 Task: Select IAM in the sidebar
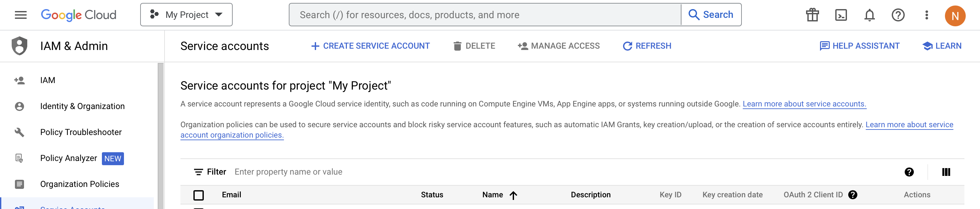pyautogui.click(x=48, y=80)
